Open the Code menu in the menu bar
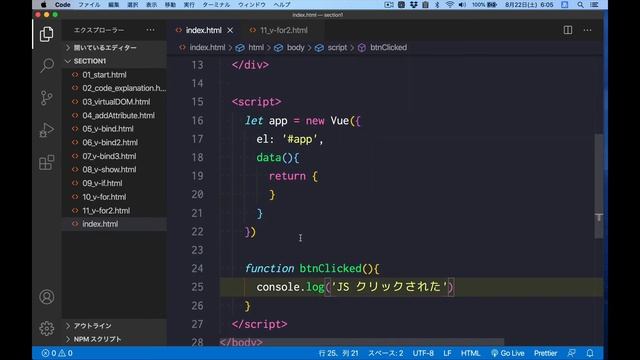 click(62, 4)
